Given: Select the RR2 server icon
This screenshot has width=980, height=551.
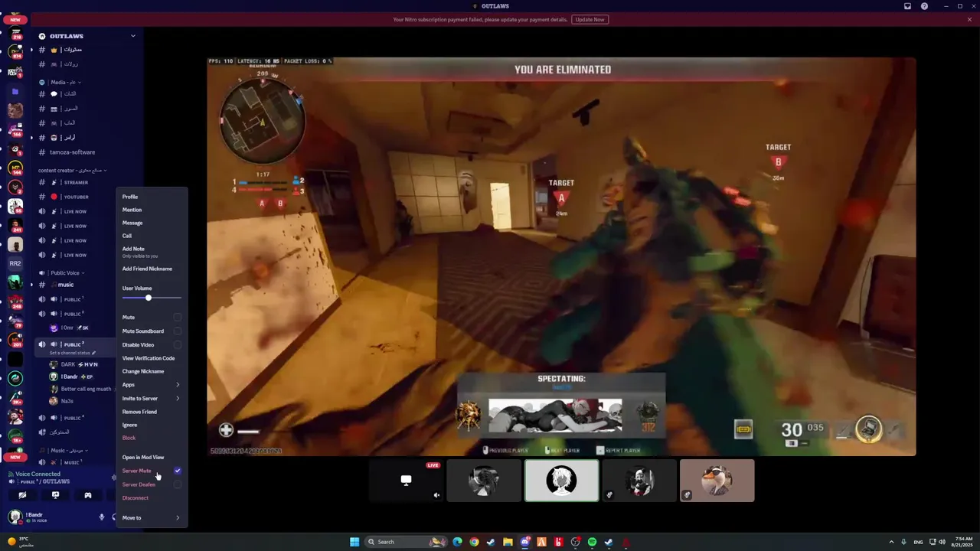Looking at the screenshot, I should tap(15, 263).
